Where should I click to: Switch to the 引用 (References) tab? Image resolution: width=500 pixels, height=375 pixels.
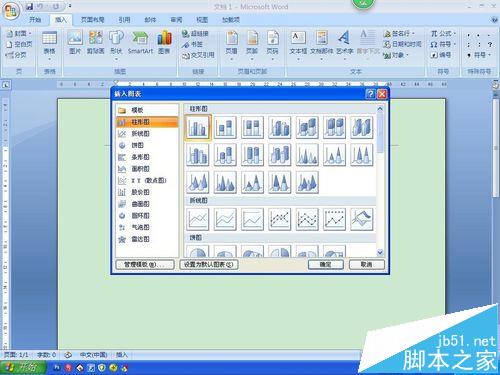[x=124, y=20]
